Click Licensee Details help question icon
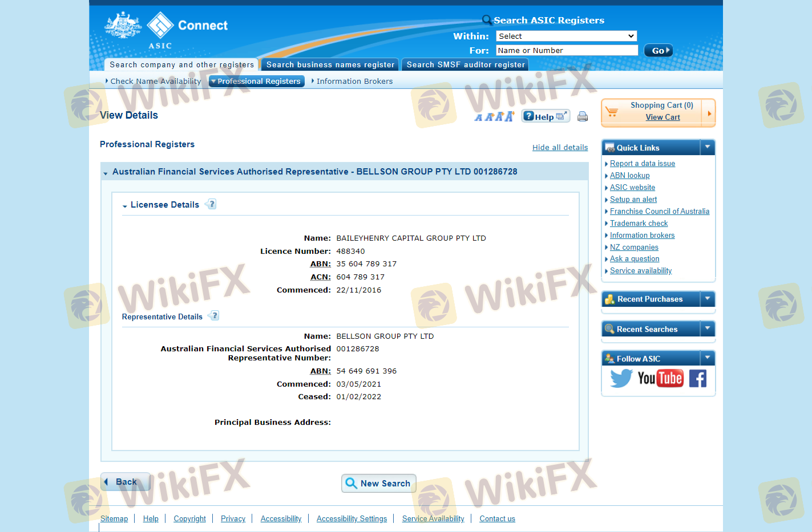The image size is (812, 532). point(211,204)
